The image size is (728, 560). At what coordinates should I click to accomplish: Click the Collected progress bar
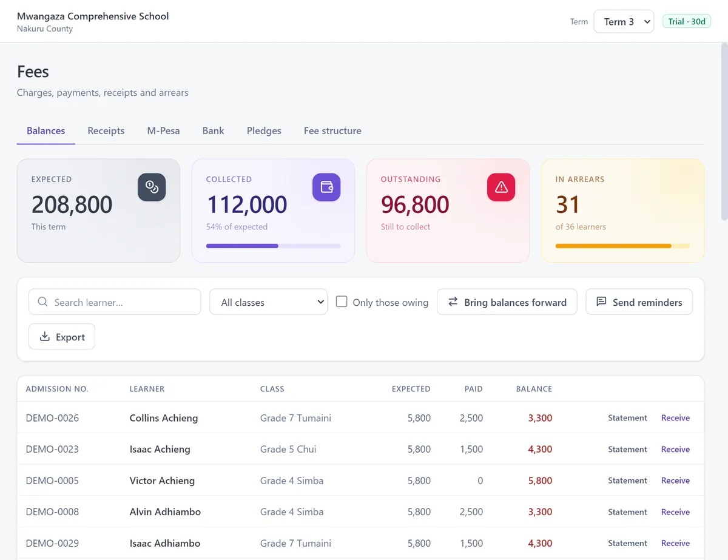pos(273,246)
